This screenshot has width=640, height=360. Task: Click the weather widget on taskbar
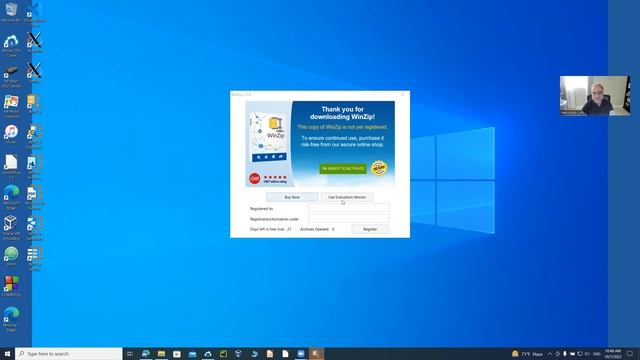coord(527,354)
